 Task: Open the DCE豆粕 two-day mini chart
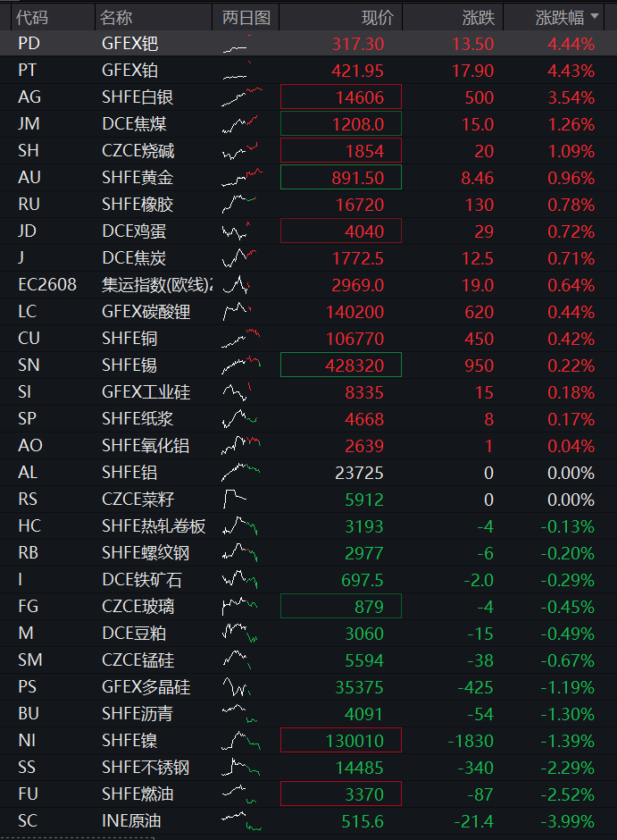[239, 634]
